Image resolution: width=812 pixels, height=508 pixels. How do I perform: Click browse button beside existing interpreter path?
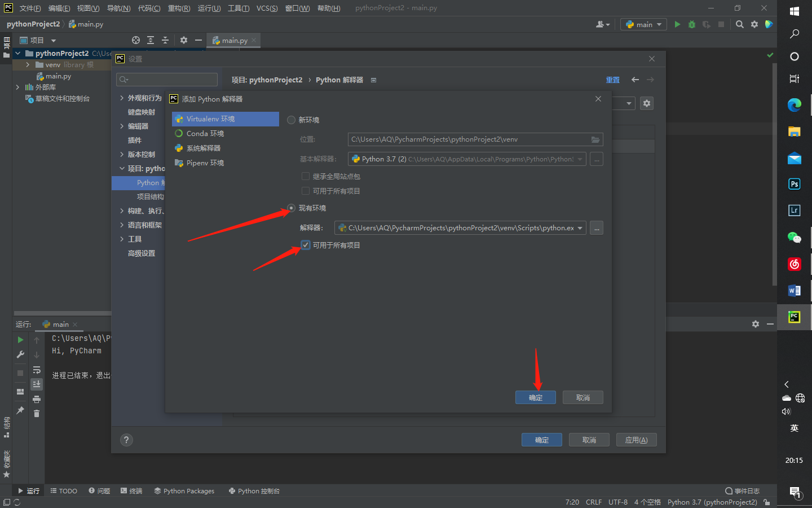coord(597,228)
